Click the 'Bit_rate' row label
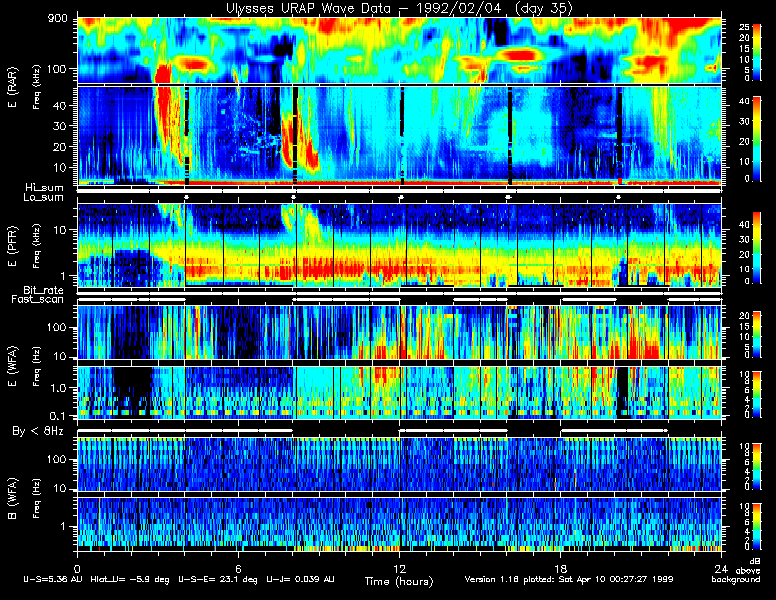The image size is (776, 600). tap(44, 290)
